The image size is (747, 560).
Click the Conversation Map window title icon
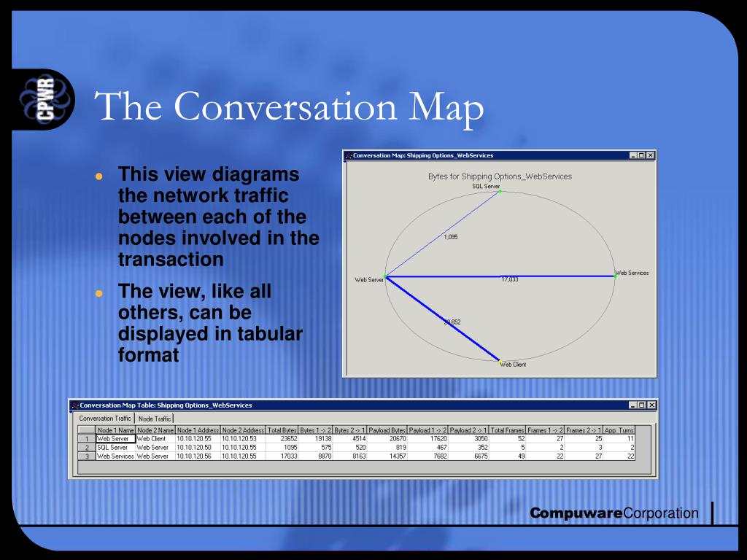point(349,155)
